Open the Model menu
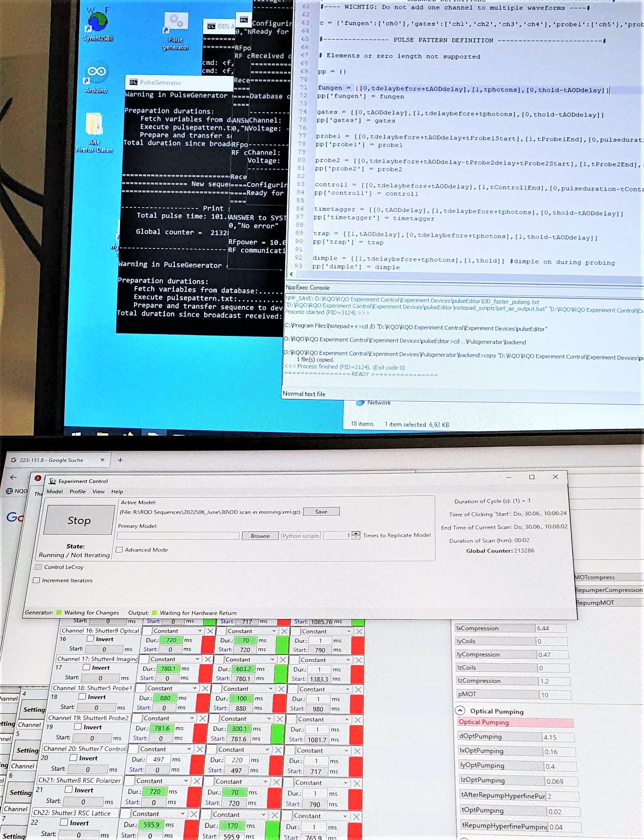This screenshot has width=644, height=840. [55, 491]
